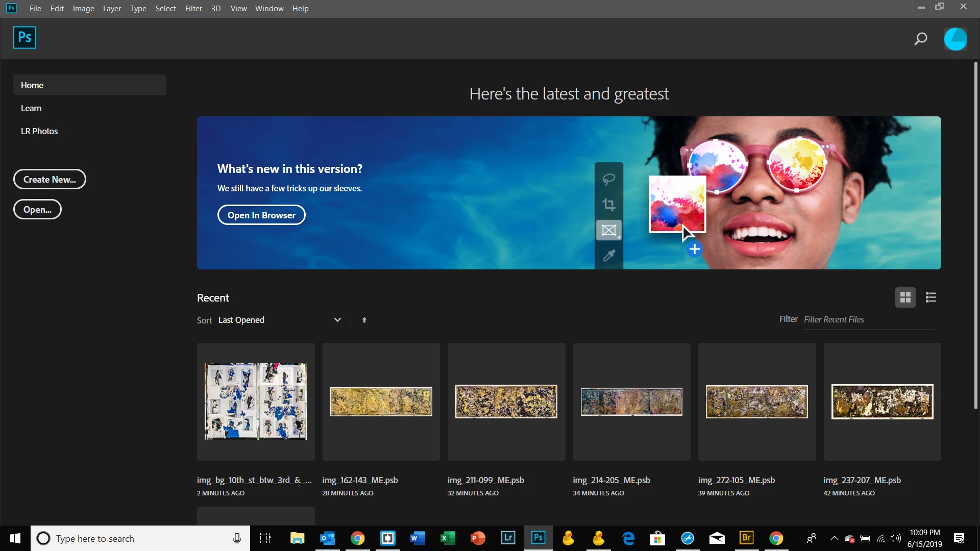This screenshot has width=980, height=551.
Task: Expand the Last Opened sort dropdown
Action: tap(337, 320)
